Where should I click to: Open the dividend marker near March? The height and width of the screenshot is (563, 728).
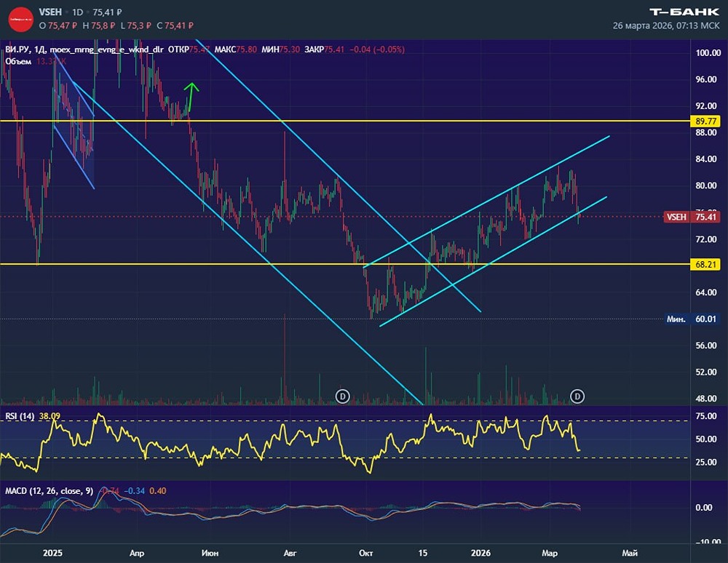coord(577,396)
